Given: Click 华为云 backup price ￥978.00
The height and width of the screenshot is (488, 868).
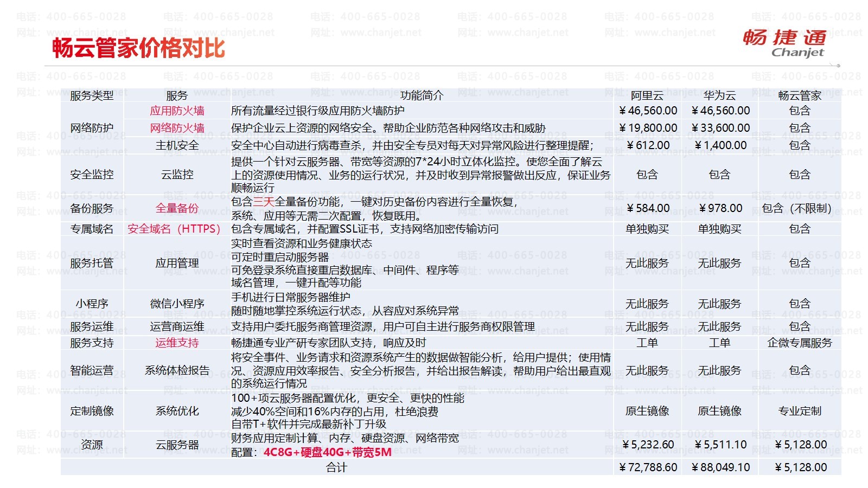Looking at the screenshot, I should point(720,209).
